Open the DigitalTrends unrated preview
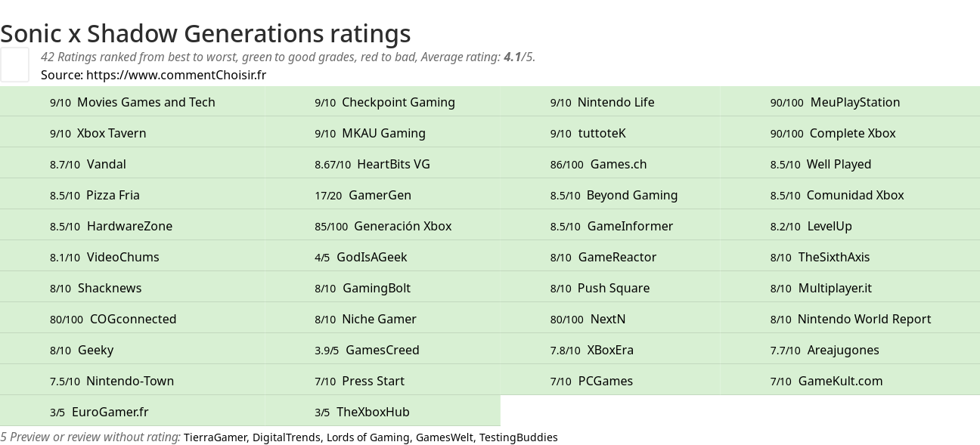Screen dimensions: 980x445 tap(286, 437)
